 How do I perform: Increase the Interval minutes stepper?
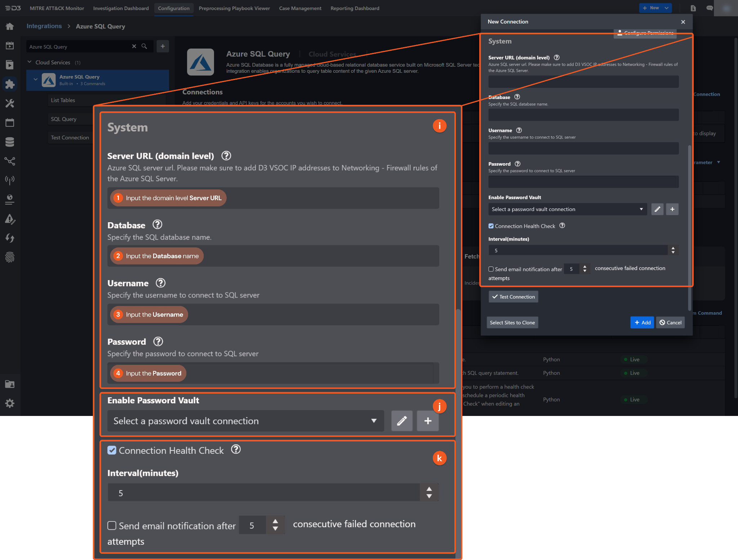click(673, 248)
